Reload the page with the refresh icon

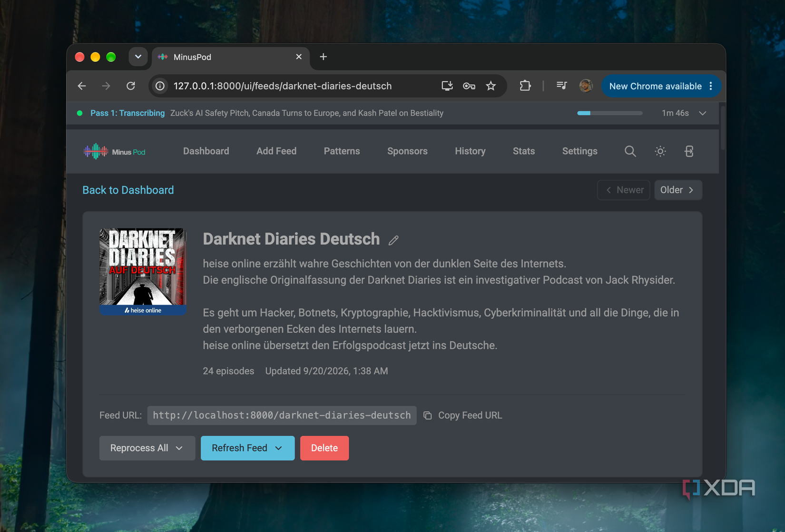pos(131,86)
